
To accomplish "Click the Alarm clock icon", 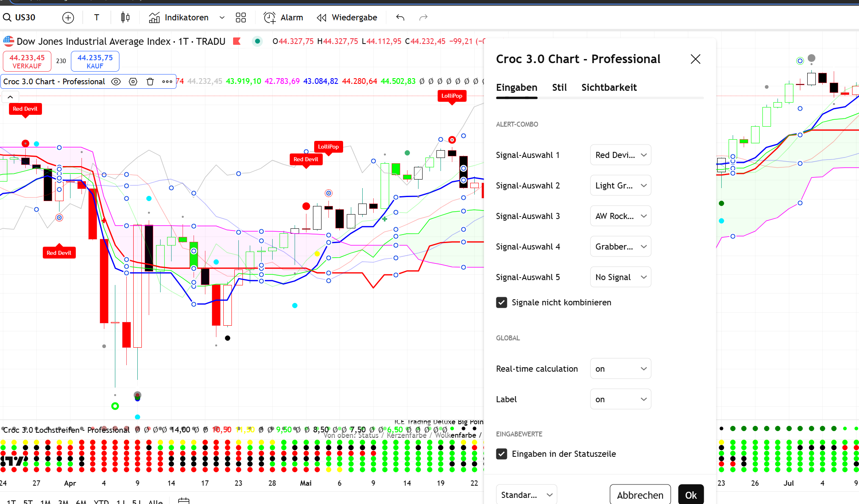I will click(x=269, y=18).
